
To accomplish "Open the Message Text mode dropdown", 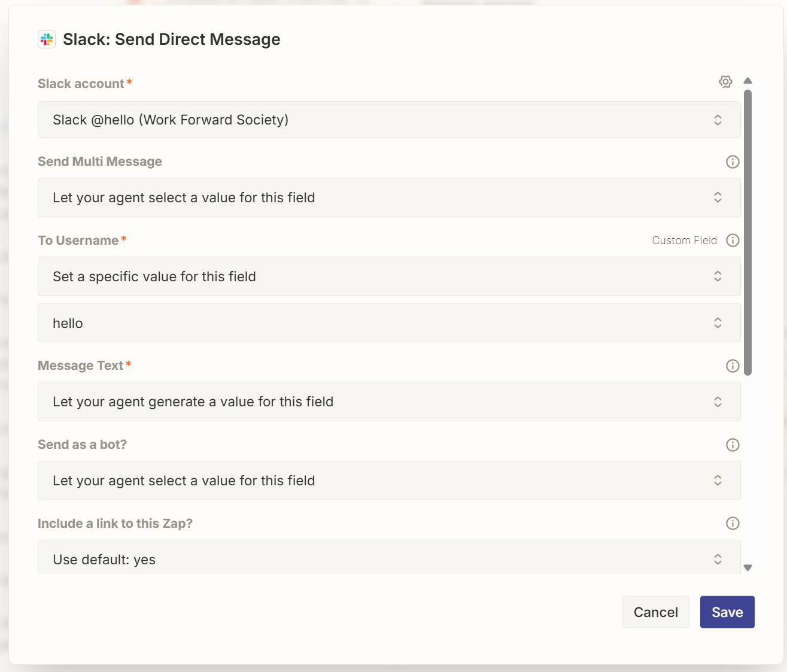I will point(389,402).
